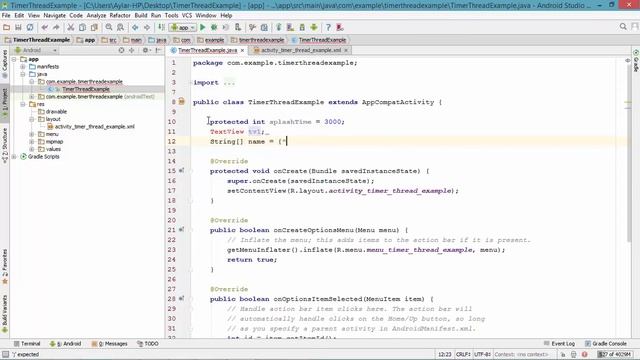
Task: Open the TODO tool window
Action: pyautogui.click(x=148, y=344)
